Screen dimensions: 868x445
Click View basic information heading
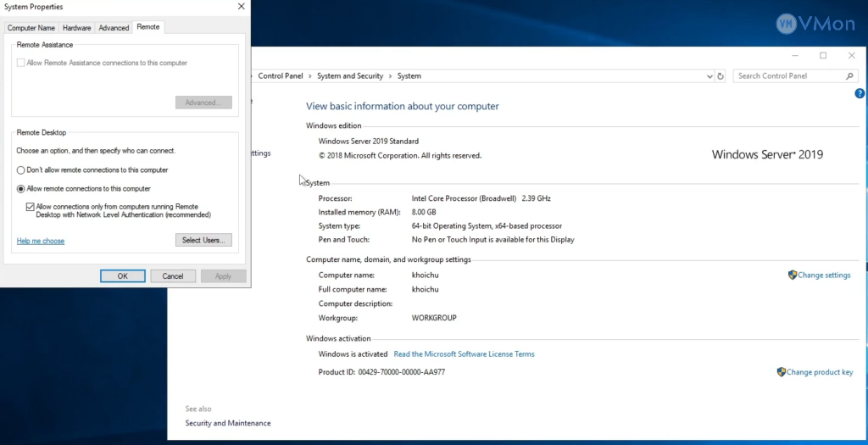(403, 106)
